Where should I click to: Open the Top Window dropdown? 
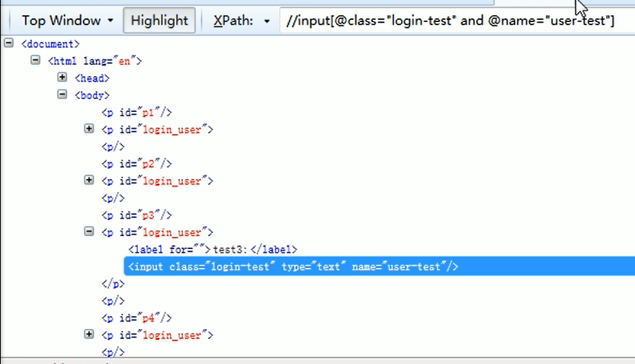pos(67,21)
